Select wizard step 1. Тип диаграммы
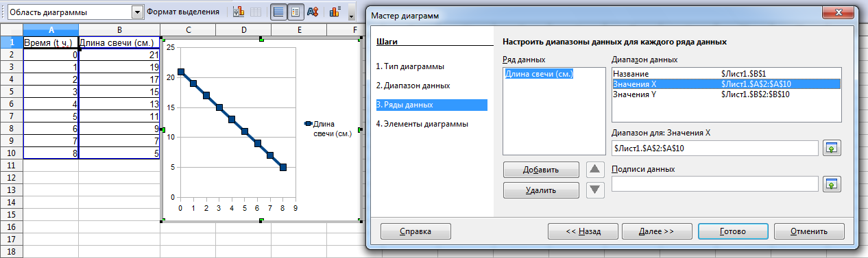The image size is (868, 258). 410,66
